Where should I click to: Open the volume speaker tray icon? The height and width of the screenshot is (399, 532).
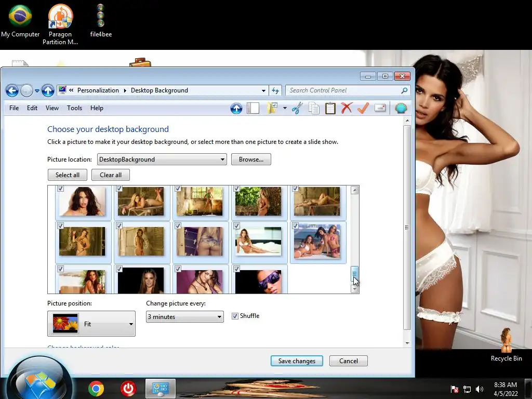480,389
